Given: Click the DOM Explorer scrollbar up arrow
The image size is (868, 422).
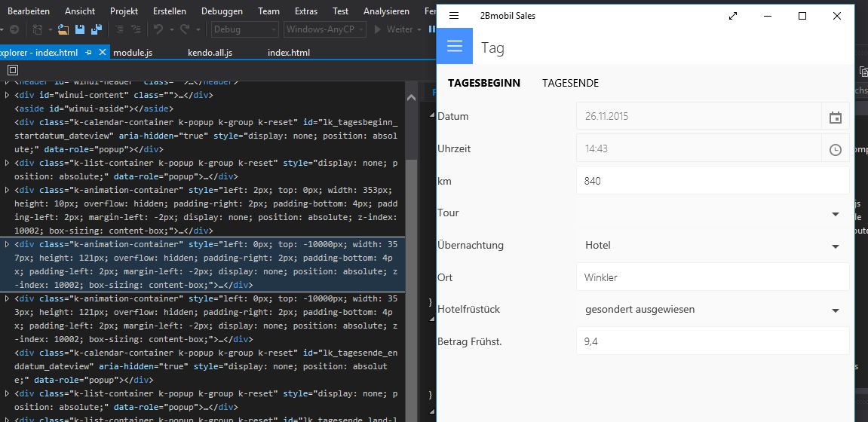Looking at the screenshot, I should pyautogui.click(x=411, y=97).
